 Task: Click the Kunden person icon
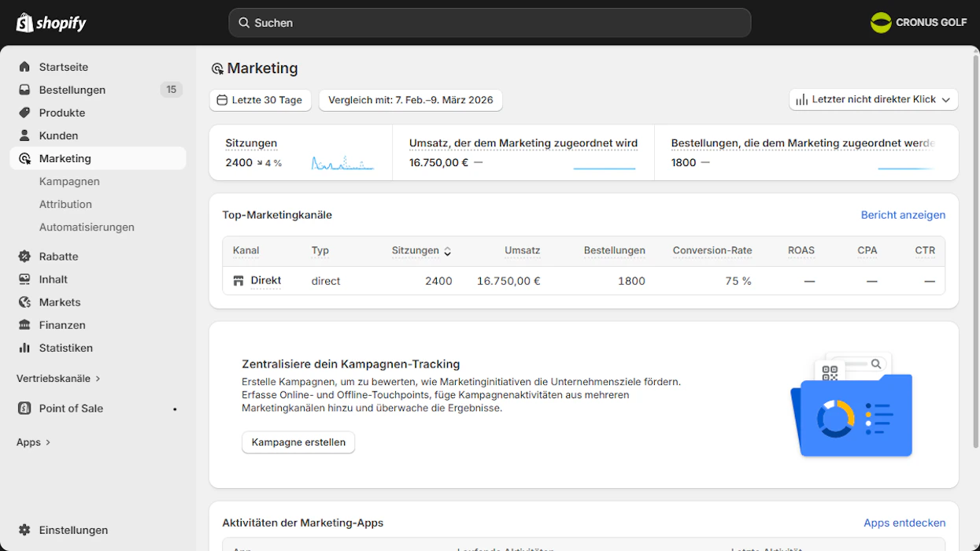24,135
